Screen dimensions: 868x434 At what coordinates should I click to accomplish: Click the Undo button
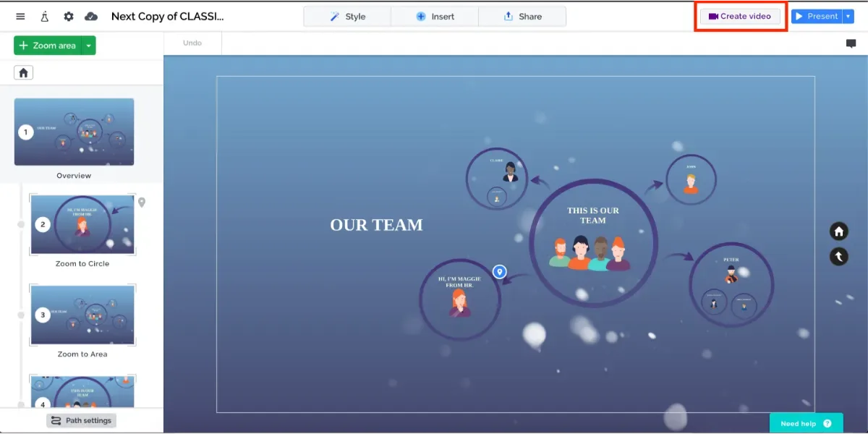coord(192,43)
